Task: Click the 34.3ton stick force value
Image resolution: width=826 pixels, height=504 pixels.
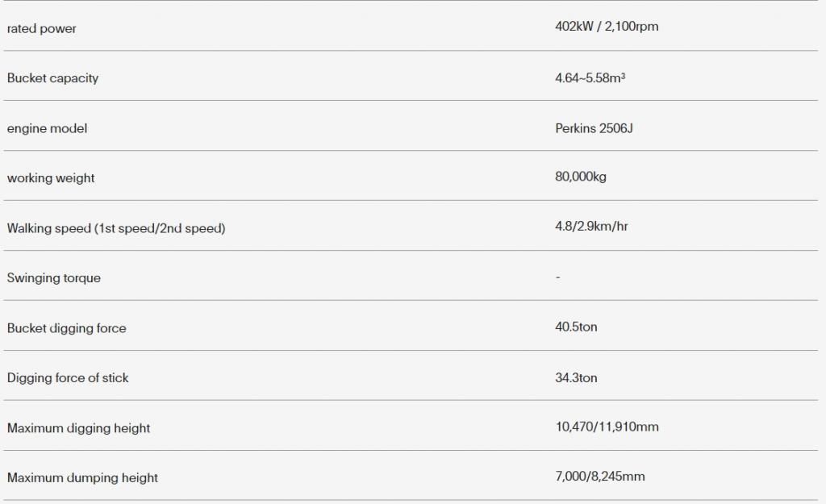Action: point(576,377)
